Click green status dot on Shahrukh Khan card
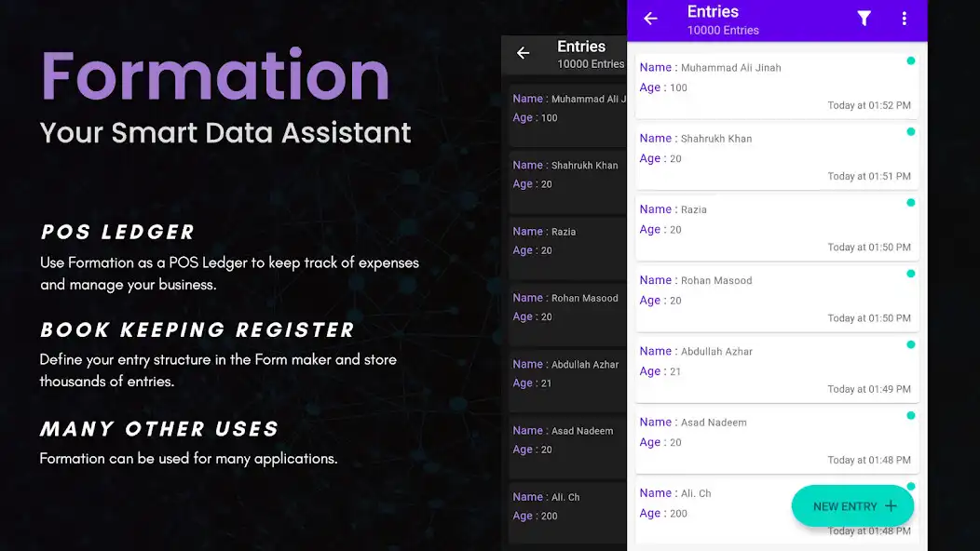This screenshot has width=980, height=551. tap(911, 132)
